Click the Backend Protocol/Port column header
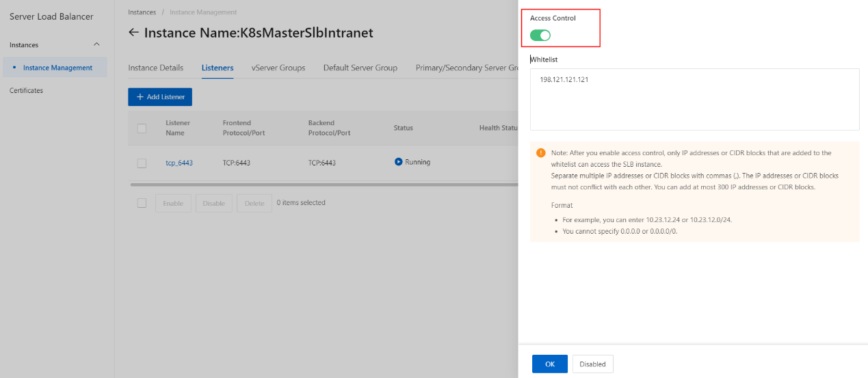Viewport: 868px width, 378px height. tap(329, 128)
